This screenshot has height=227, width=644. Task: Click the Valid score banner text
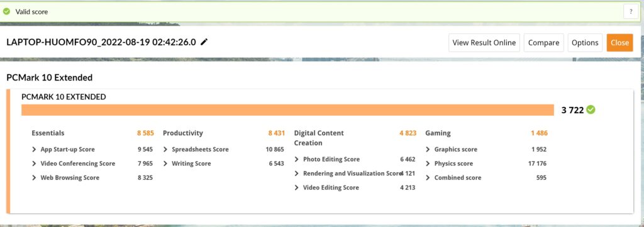[x=31, y=12]
